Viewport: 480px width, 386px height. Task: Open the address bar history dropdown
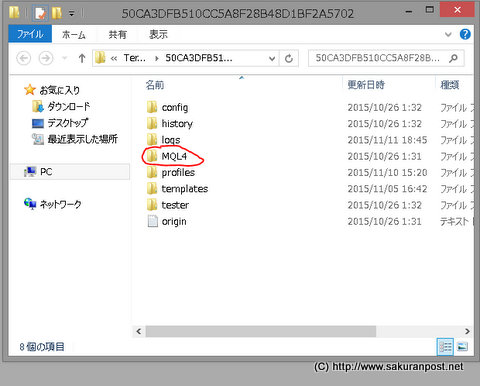pos(272,59)
